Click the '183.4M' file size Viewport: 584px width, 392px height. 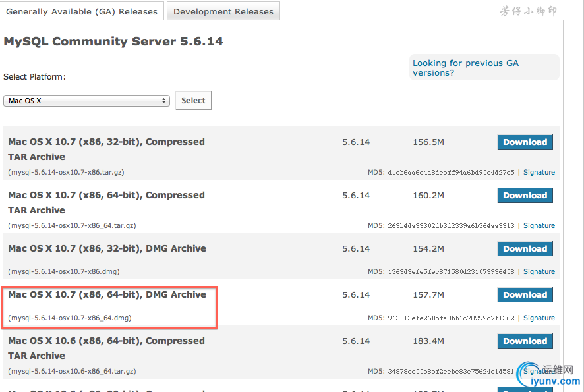[428, 341]
